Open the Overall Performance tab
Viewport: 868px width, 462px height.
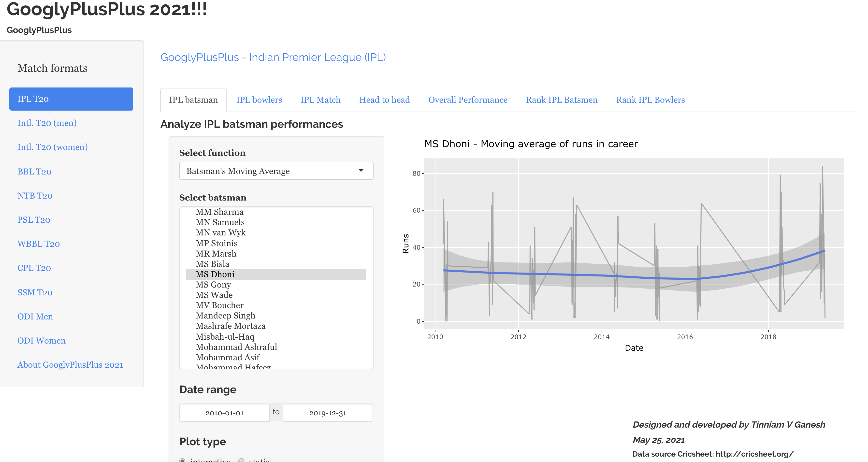(467, 100)
